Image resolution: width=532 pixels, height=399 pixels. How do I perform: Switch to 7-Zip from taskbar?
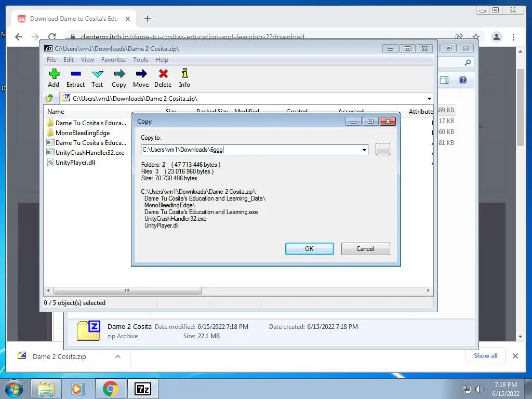pyautogui.click(x=142, y=389)
